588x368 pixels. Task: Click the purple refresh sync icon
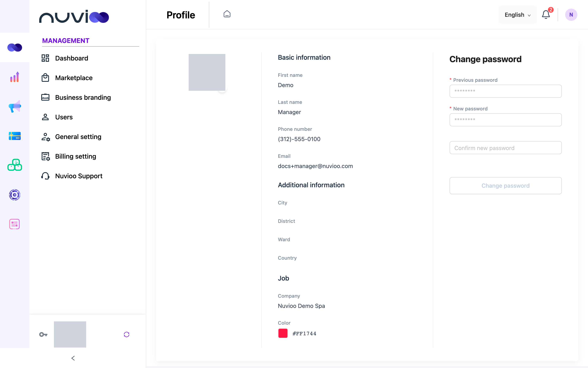click(x=127, y=334)
